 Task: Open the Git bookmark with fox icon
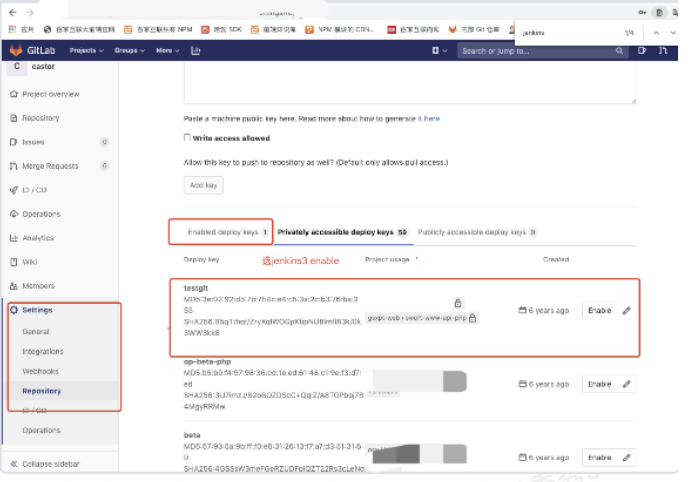[474, 29]
